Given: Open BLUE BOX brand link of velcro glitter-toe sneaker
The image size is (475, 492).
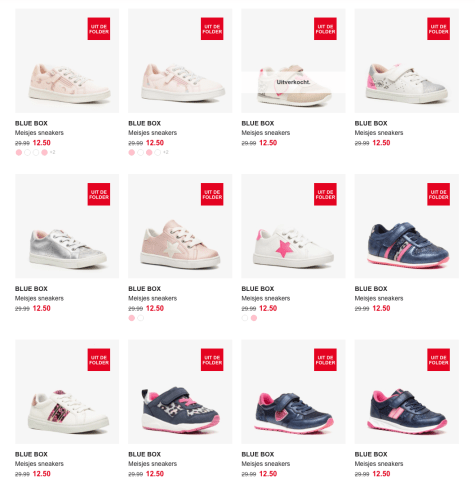Looking at the screenshot, I should pyautogui.click(x=371, y=123).
